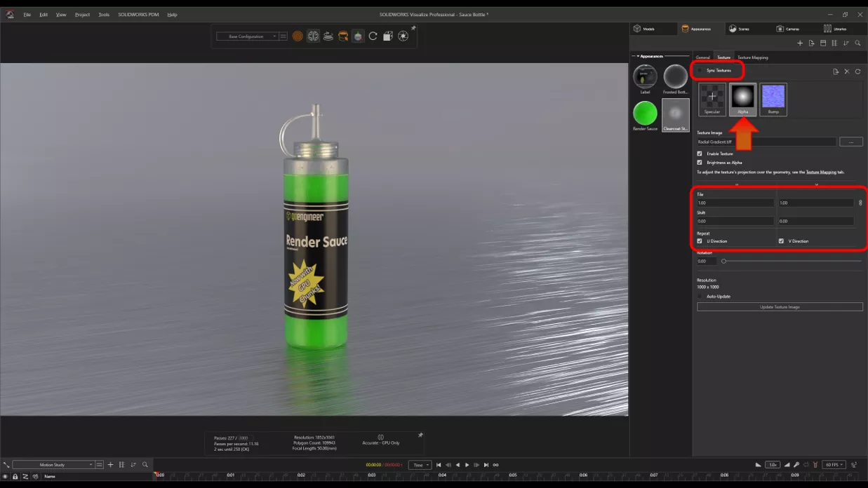The height and width of the screenshot is (488, 868).
Task: Remove texture using the X icon
Action: (x=847, y=72)
